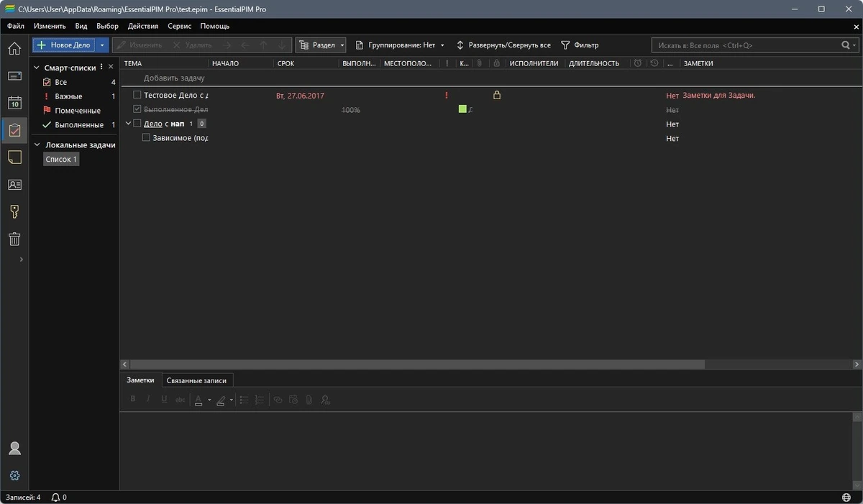Open the Сервис menu
The height and width of the screenshot is (504, 863).
[x=179, y=26]
